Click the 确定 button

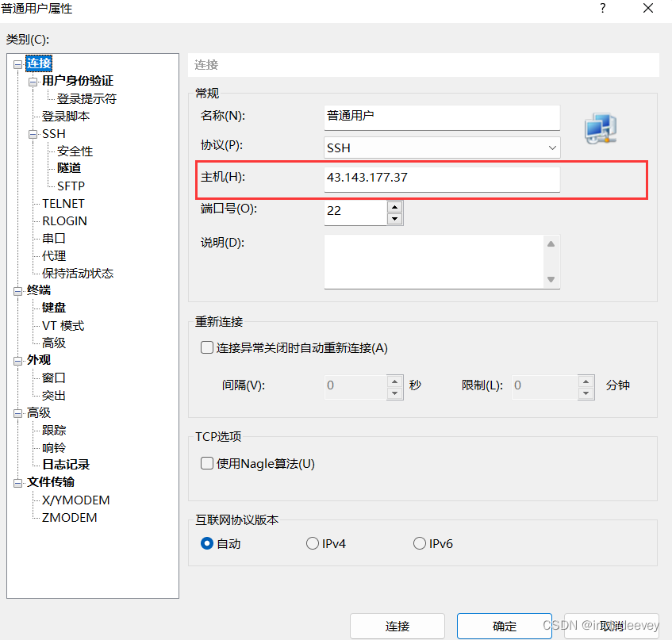click(505, 627)
